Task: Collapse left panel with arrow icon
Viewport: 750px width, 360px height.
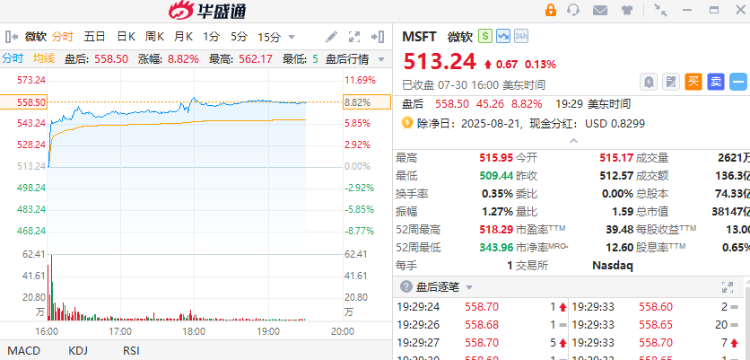Action: (12, 36)
